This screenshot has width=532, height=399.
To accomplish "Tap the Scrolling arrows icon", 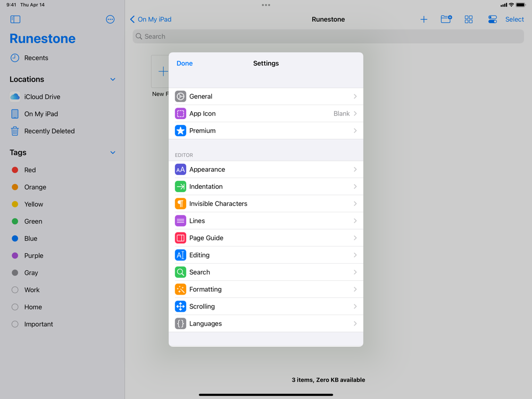I will 180,306.
